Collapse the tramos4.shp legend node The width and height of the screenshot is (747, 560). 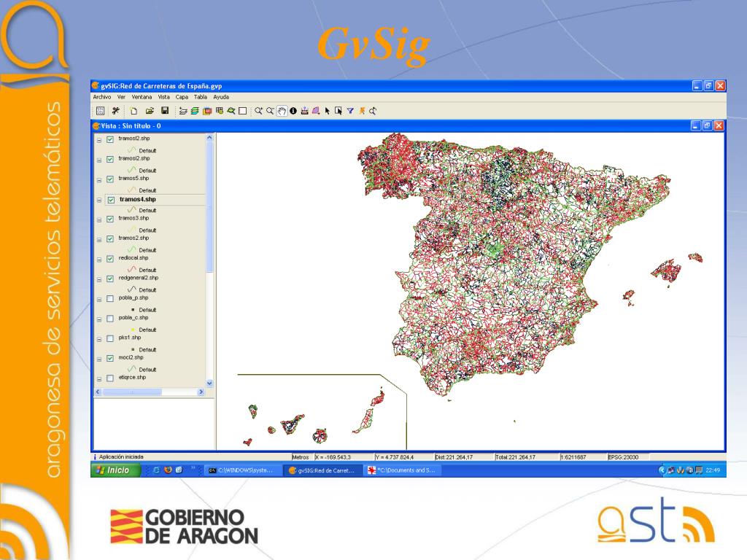[99, 200]
